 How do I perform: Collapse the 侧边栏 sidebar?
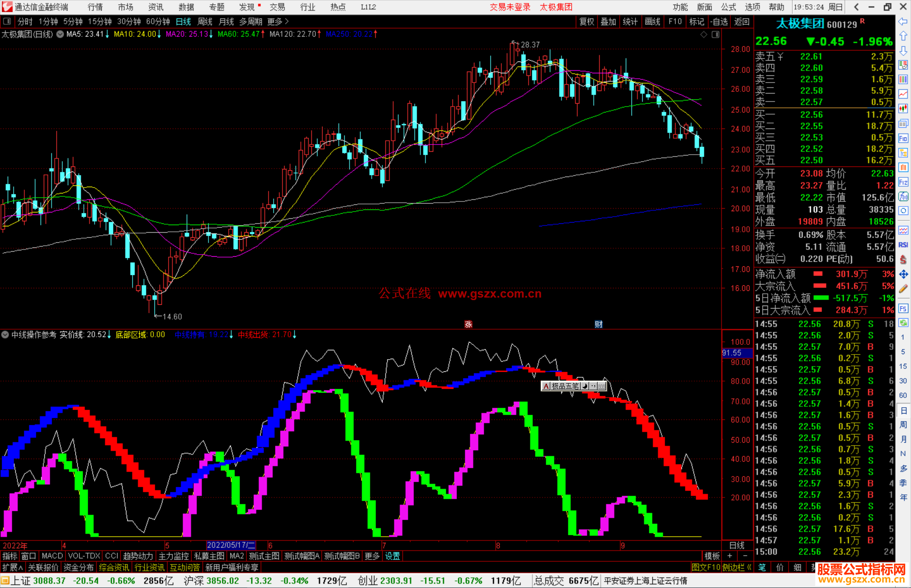coord(737,567)
